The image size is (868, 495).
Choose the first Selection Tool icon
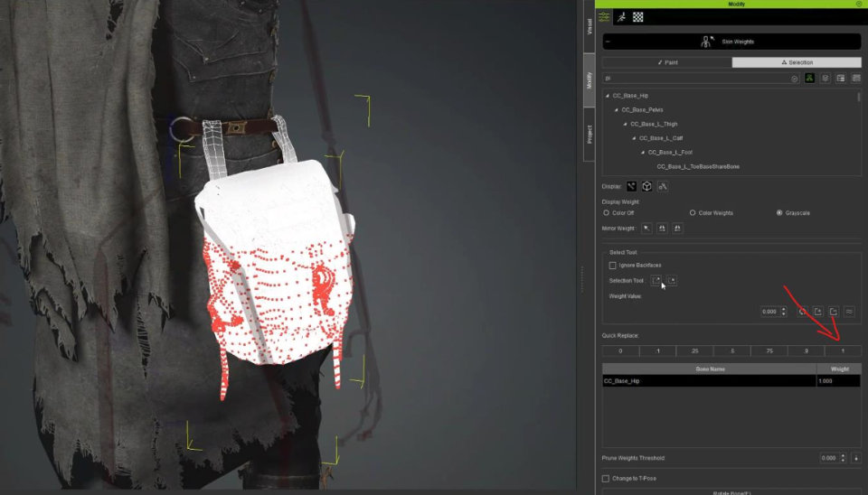point(656,280)
